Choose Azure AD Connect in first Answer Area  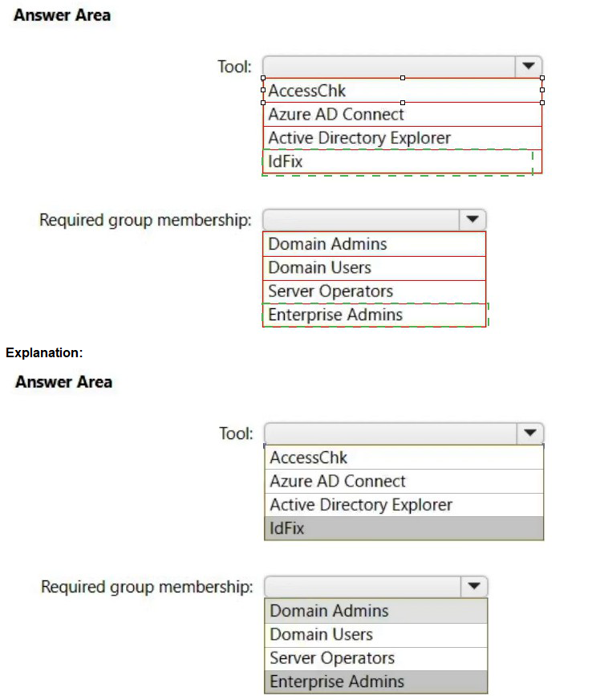click(402, 114)
